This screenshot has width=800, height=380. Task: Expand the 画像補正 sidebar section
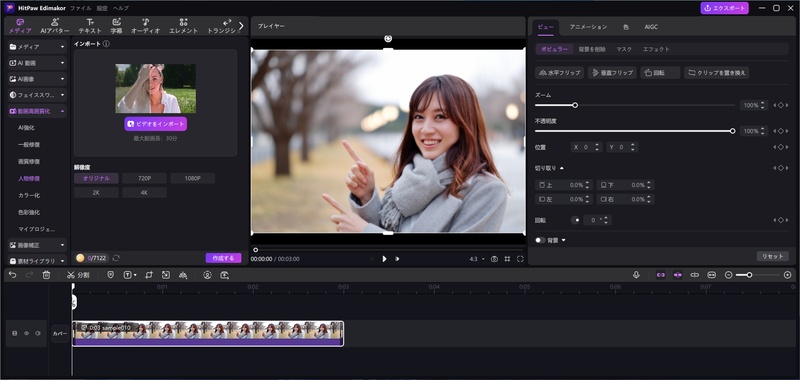coord(37,245)
